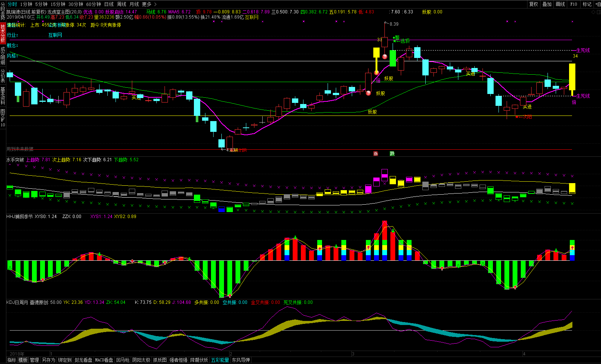Click the 涨 marker below the chart
This screenshot has height=364, width=601.
click(376, 153)
